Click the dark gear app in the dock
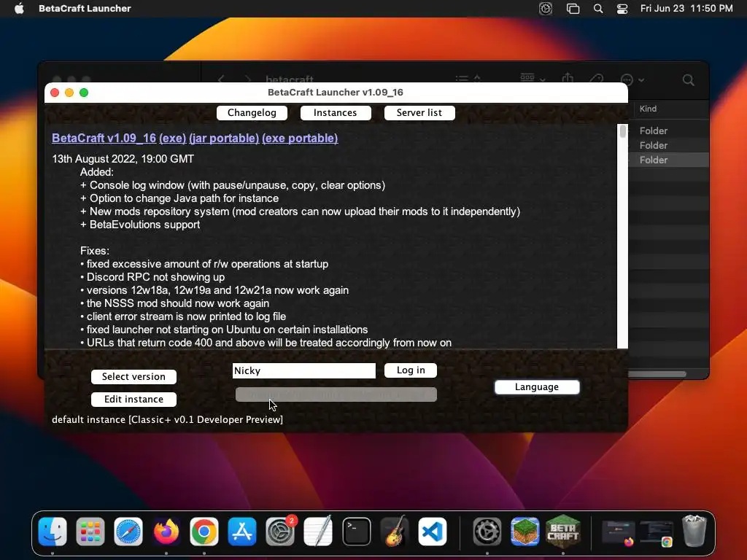This screenshot has width=747, height=560. [x=487, y=531]
